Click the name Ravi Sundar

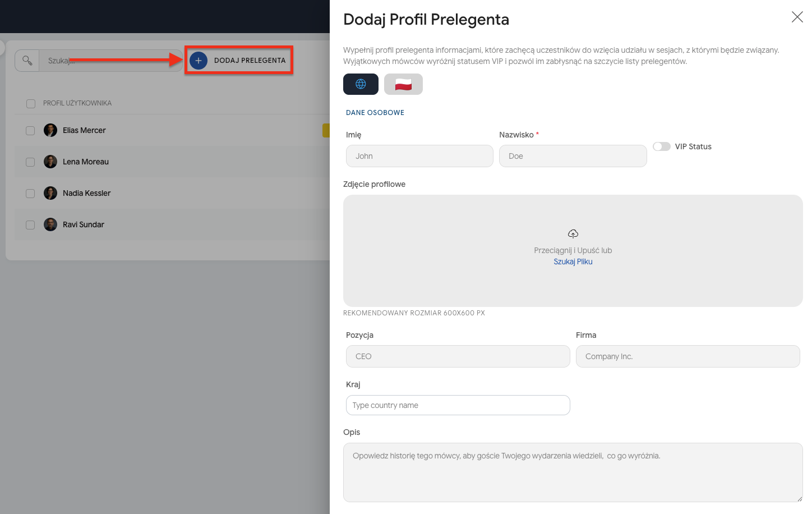[x=84, y=224]
